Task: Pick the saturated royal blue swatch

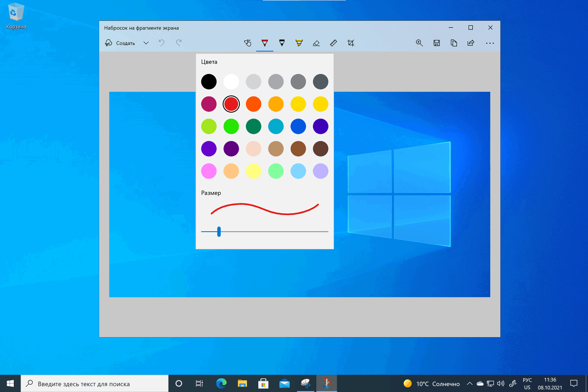Action: pyautogui.click(x=298, y=126)
